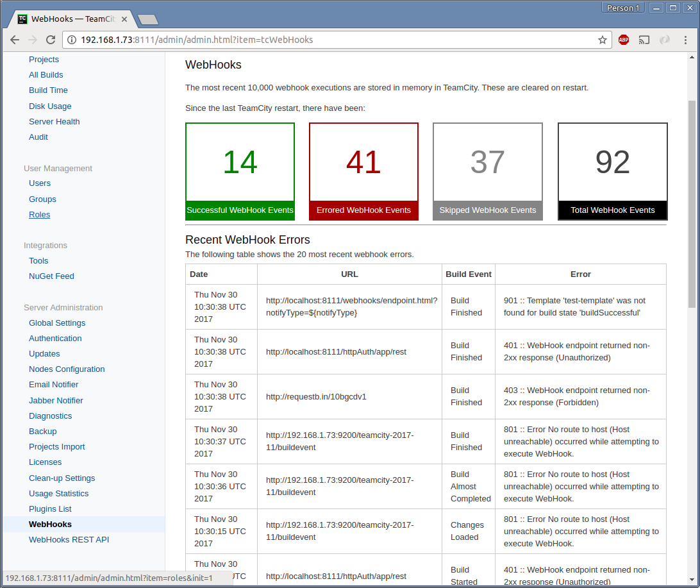Open Email Notifier settings
The image size is (700, 588).
(x=54, y=384)
